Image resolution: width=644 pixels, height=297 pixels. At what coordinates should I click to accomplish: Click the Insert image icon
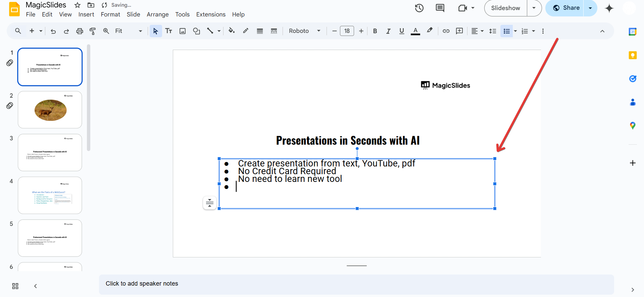coord(183,31)
